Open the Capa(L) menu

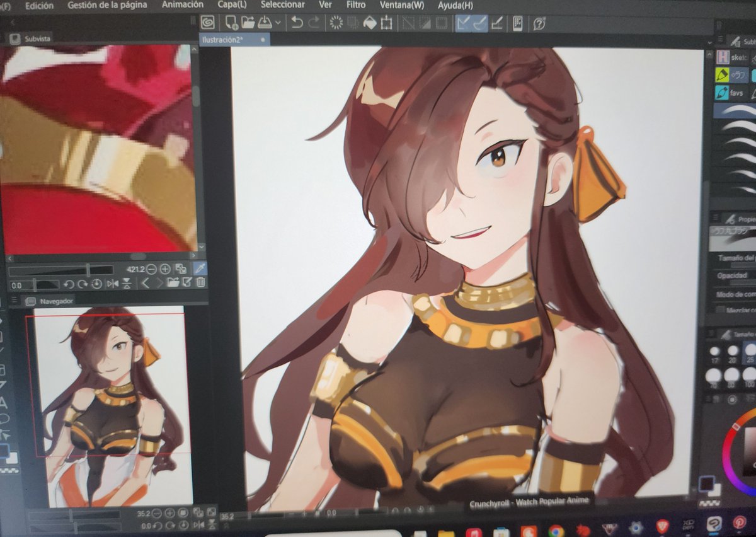[x=232, y=4]
